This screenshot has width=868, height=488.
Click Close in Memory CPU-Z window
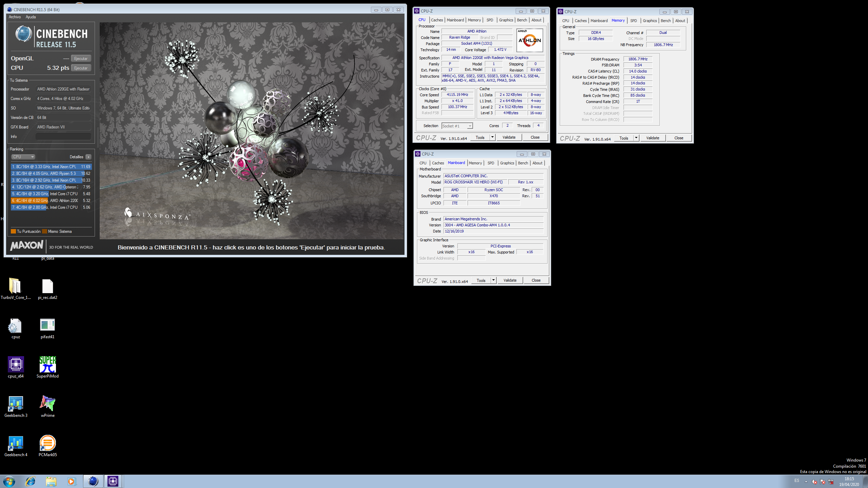pos(679,138)
